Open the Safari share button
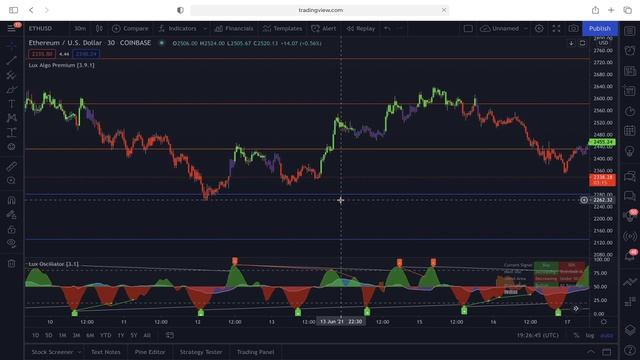This screenshot has height=360, width=640. pyautogui.click(x=596, y=10)
